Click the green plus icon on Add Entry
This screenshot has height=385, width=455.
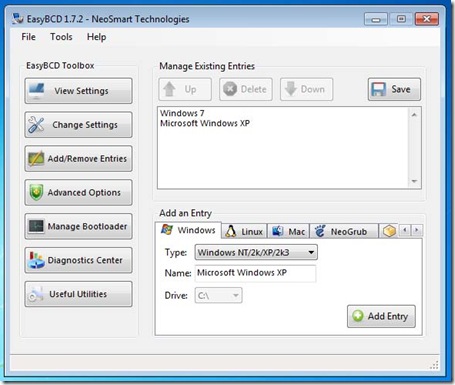(x=358, y=316)
